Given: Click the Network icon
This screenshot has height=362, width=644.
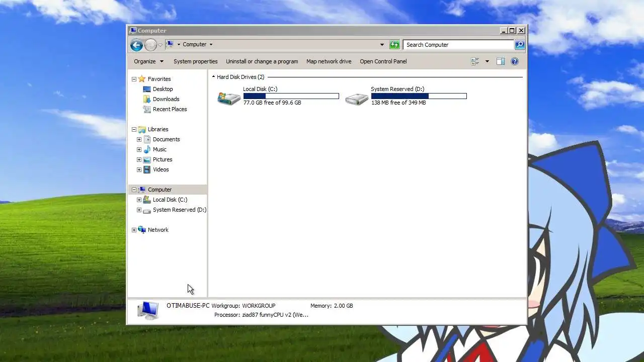Looking at the screenshot, I should (x=142, y=230).
